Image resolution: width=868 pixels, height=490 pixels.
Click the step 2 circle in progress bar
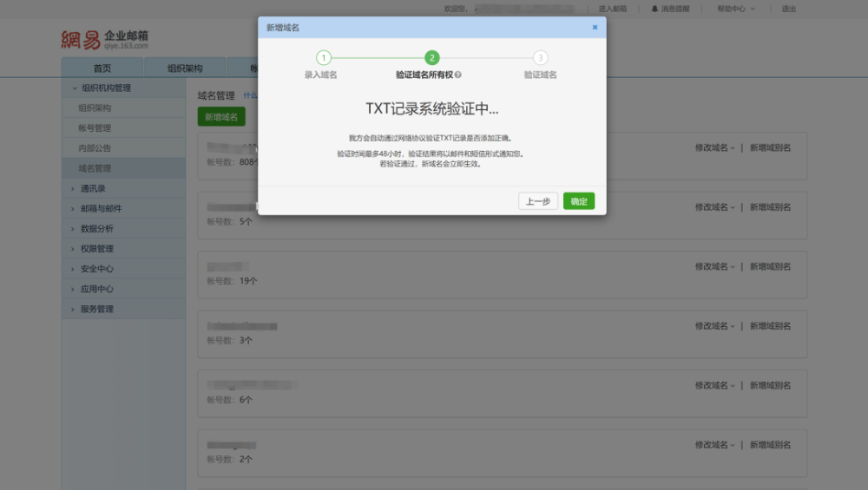[x=431, y=57]
